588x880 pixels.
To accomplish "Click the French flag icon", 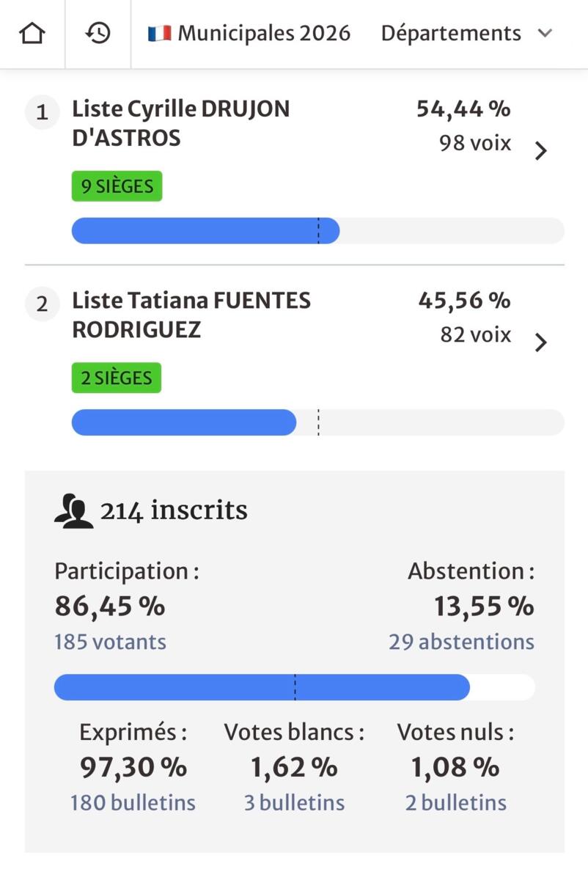I will click(x=159, y=34).
